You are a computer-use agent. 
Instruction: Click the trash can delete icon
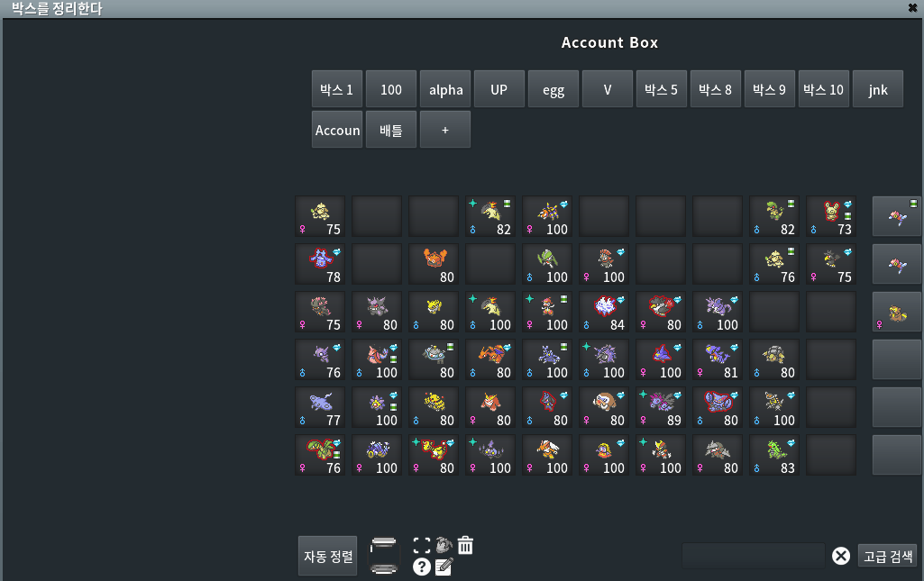pyautogui.click(x=465, y=545)
